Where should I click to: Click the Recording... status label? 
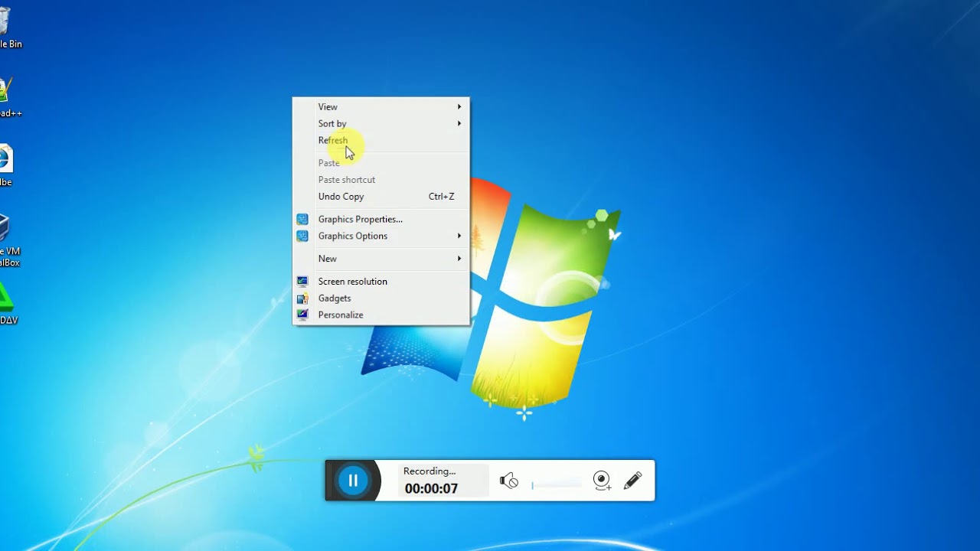pyautogui.click(x=430, y=471)
